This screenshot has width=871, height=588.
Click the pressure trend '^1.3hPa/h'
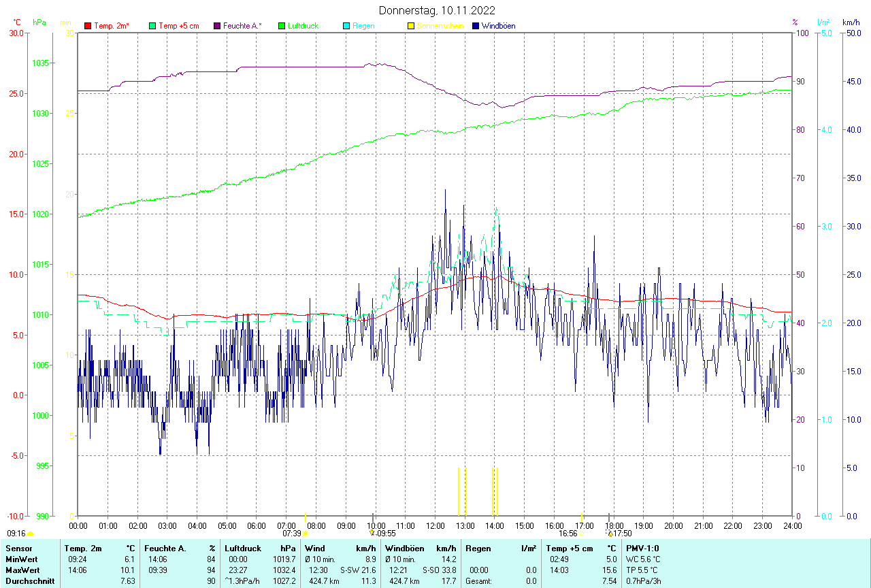243,581
